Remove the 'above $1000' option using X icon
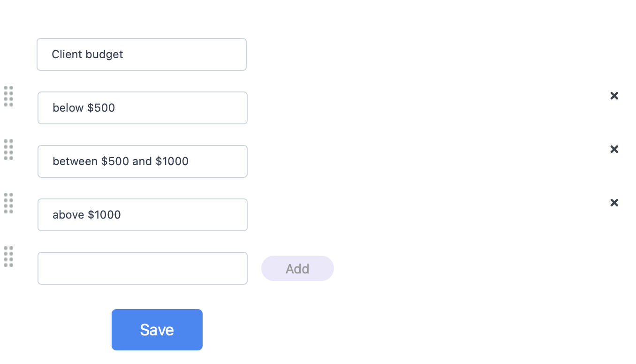This screenshot has width=636, height=364. [614, 203]
